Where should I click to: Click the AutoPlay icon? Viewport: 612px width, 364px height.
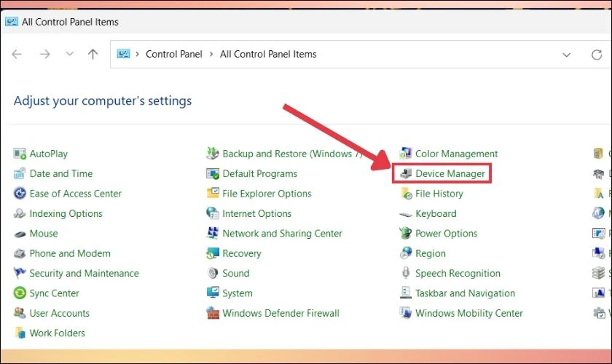tap(20, 154)
